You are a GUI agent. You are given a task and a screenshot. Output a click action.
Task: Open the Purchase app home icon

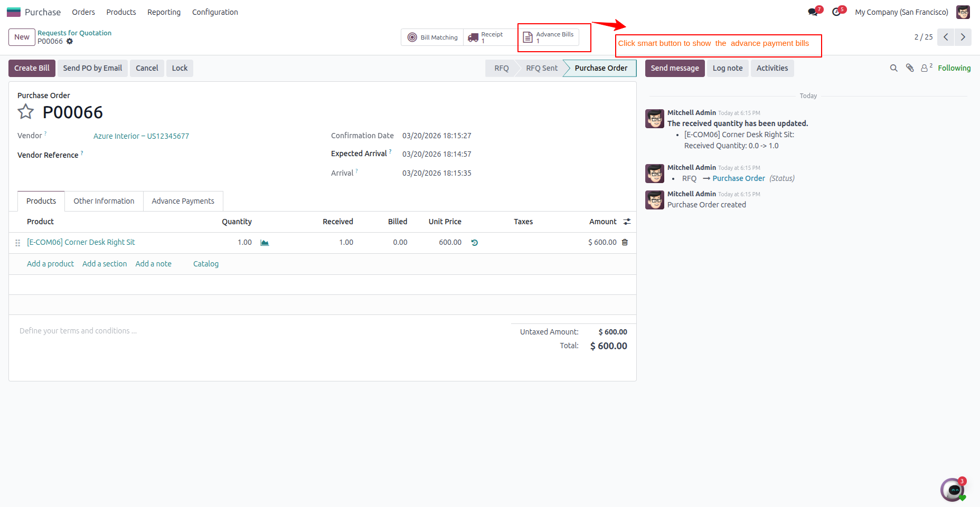(14, 12)
